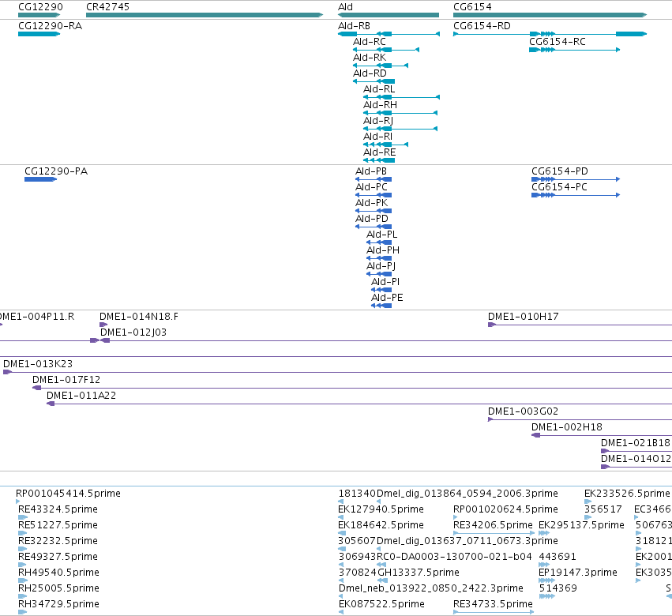Click the Ald-RJ transcript label
Image resolution: width=672 pixels, height=616 pixels.
pos(378,121)
